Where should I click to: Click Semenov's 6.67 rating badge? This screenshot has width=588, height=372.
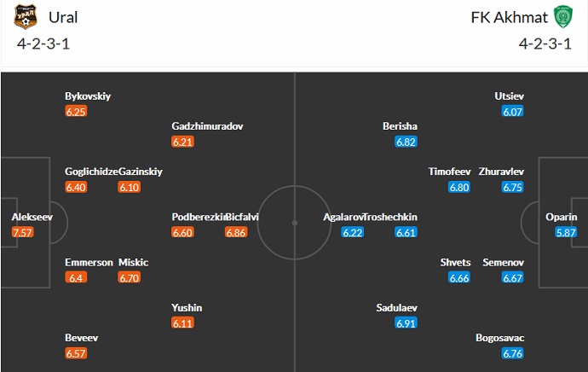click(x=512, y=278)
